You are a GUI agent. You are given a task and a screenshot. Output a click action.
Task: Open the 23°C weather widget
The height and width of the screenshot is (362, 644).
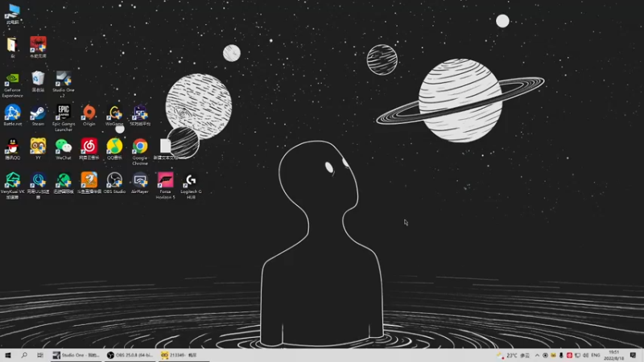(x=513, y=356)
